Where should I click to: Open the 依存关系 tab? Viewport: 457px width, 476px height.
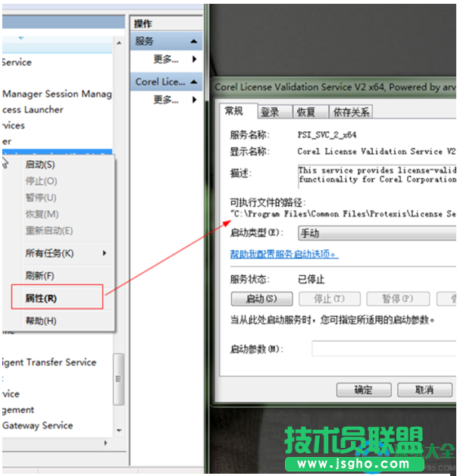350,112
